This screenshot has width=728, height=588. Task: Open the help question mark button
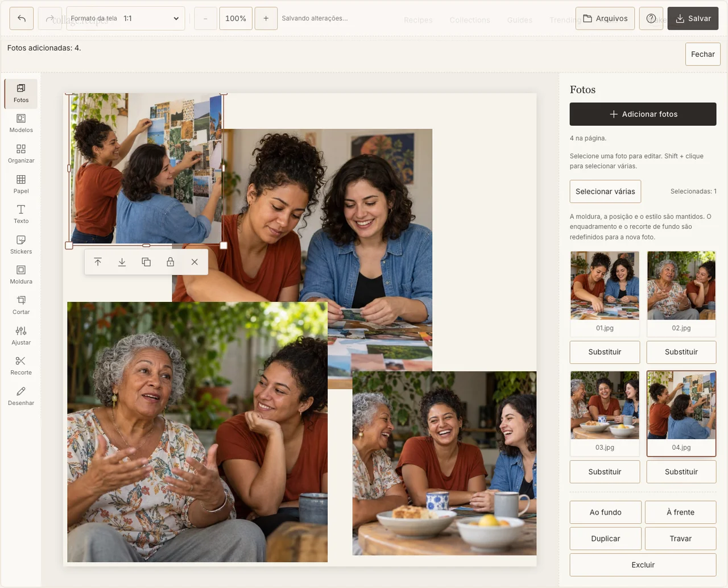tap(651, 18)
